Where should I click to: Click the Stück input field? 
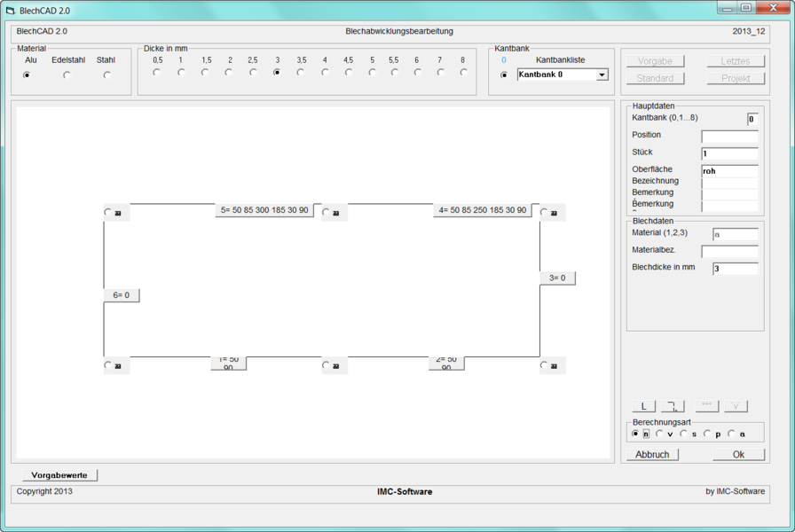coord(729,153)
